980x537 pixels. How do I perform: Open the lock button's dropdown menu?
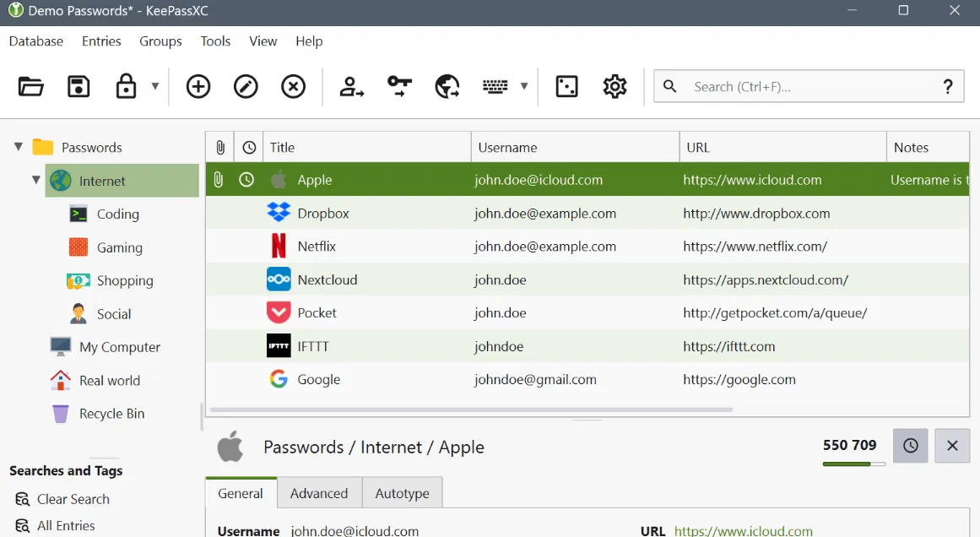154,86
